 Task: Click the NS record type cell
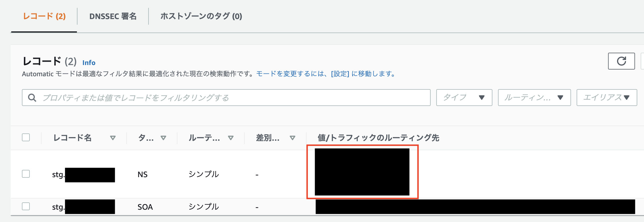143,174
